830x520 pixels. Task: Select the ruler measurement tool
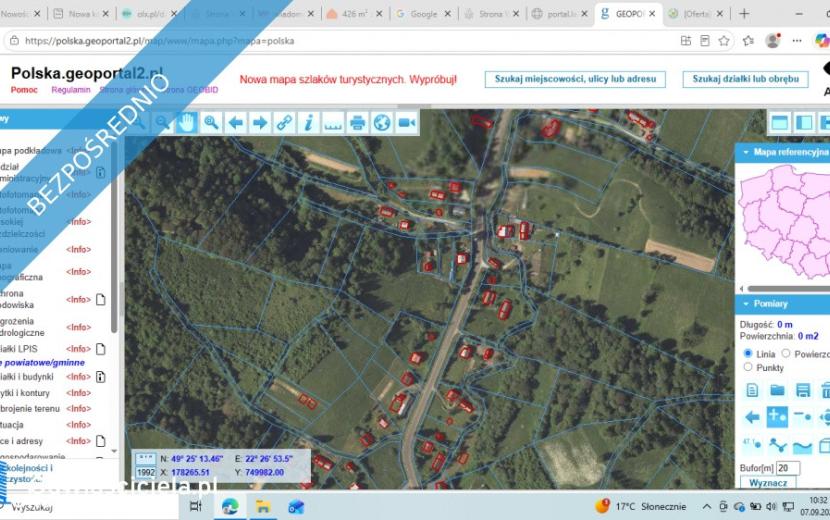point(333,123)
